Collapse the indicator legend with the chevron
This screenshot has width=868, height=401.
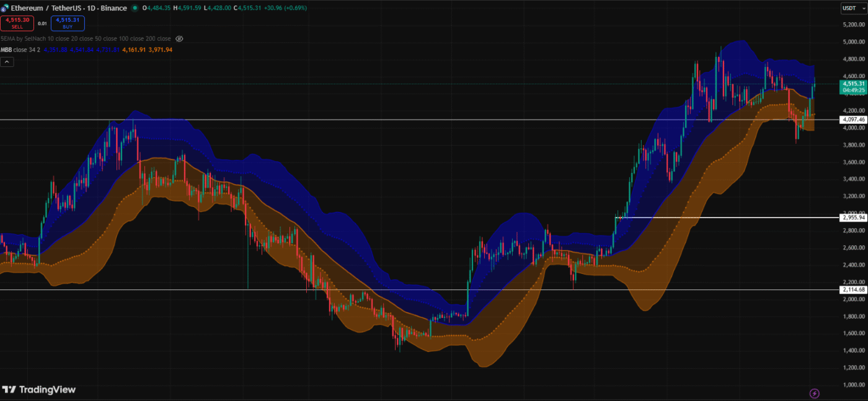(7, 61)
